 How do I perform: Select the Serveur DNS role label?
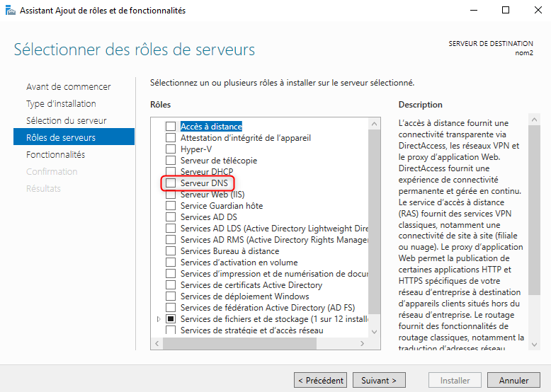pos(204,183)
